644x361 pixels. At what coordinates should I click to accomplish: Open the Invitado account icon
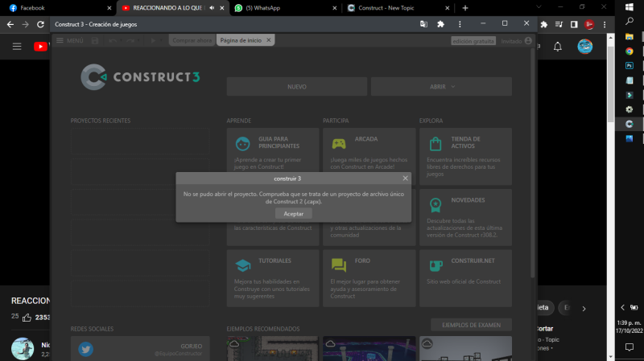click(528, 41)
